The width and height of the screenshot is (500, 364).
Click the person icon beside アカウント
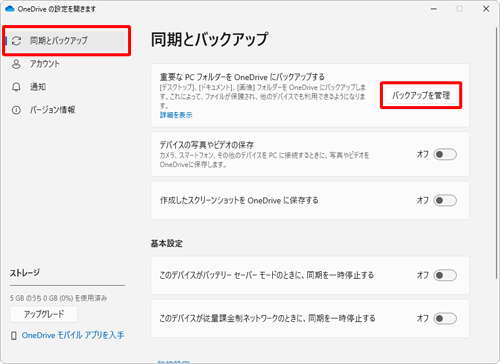pos(16,64)
